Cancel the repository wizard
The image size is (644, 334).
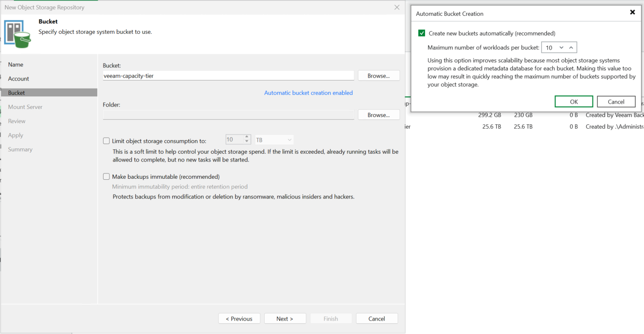[377, 319]
